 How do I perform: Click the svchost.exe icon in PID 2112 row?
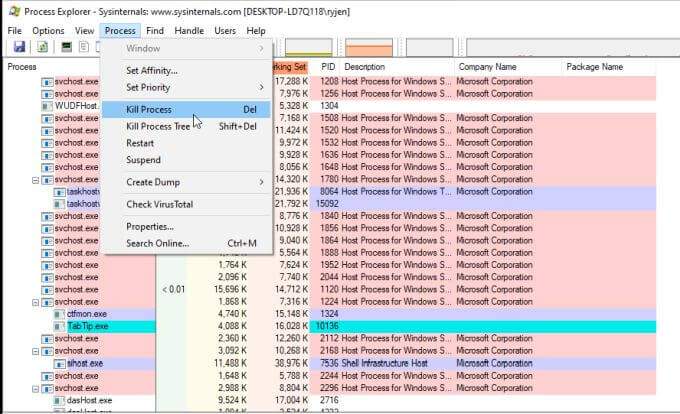[x=47, y=339]
